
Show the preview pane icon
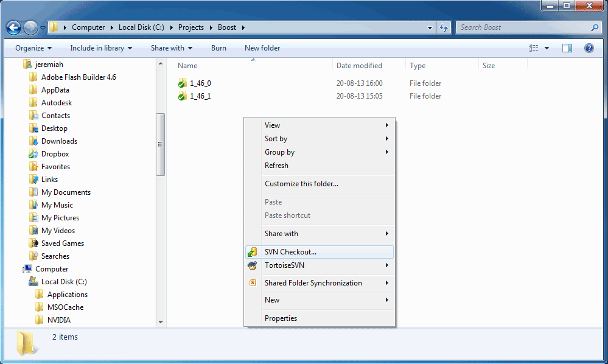[567, 48]
